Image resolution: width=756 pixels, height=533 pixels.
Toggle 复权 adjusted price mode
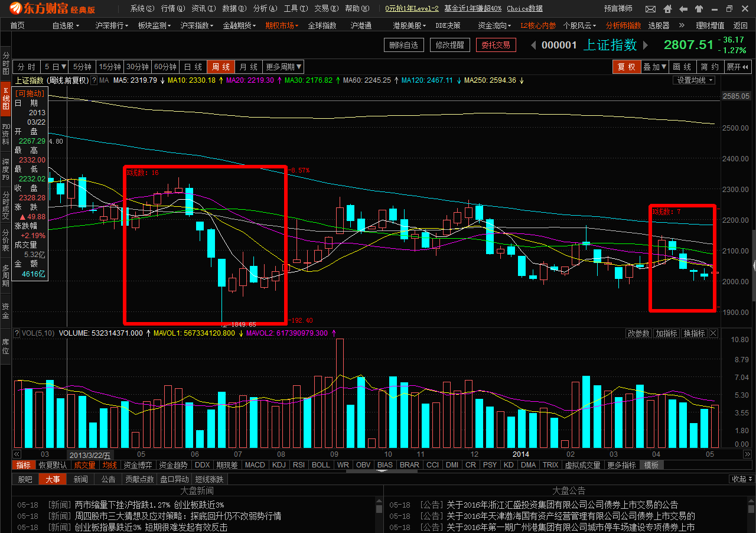(628, 67)
